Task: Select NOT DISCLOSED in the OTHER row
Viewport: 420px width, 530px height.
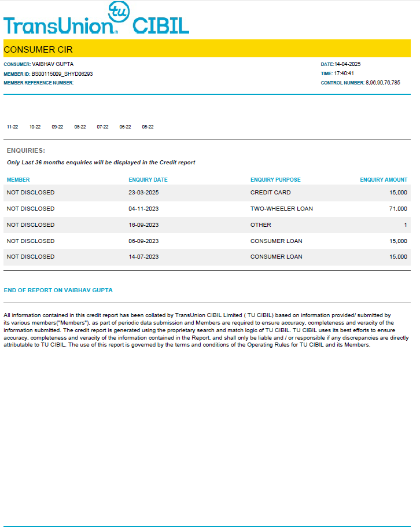Action: point(31,224)
